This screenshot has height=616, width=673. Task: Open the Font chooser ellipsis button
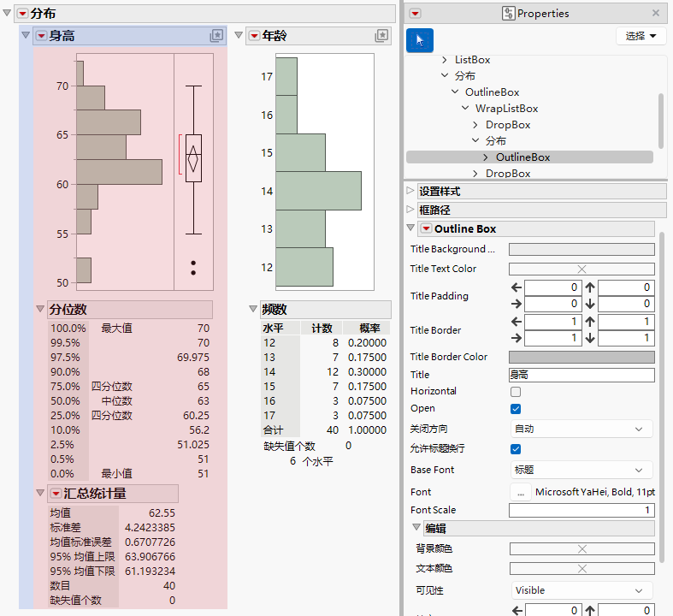[521, 492]
